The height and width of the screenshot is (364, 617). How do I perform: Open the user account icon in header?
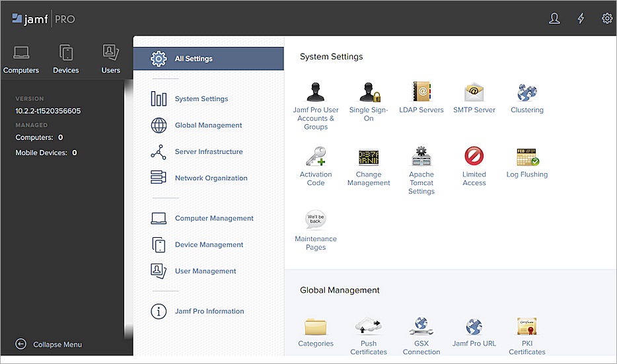pos(554,18)
